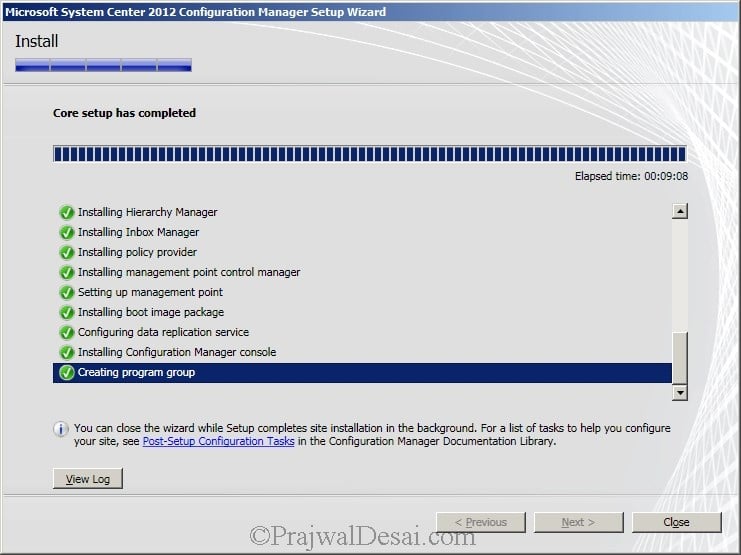
Task: Click the green check beside Installing Hierarchy Manager
Action: (x=67, y=213)
